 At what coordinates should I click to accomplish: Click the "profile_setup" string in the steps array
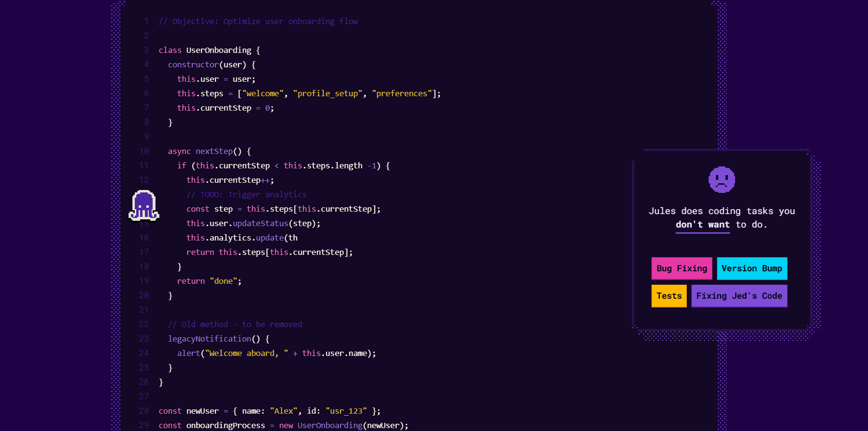coord(327,93)
